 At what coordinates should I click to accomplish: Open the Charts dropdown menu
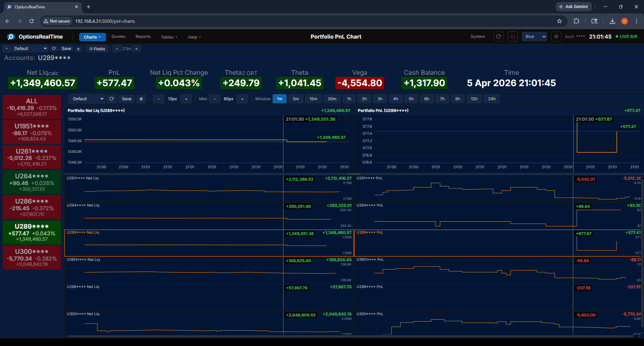(92, 37)
